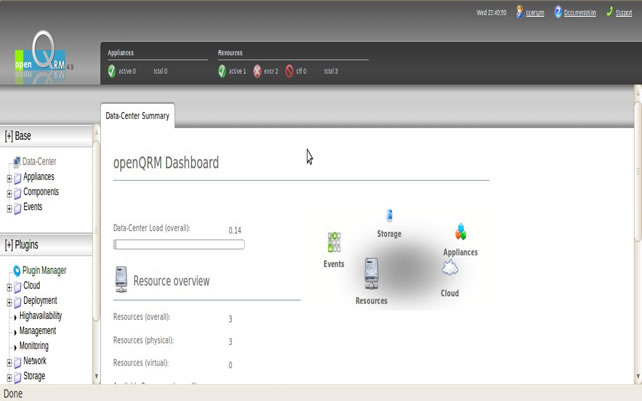This screenshot has height=401, width=642.
Task: Click the sidebar scroll-down arrow
Action: coord(96,376)
